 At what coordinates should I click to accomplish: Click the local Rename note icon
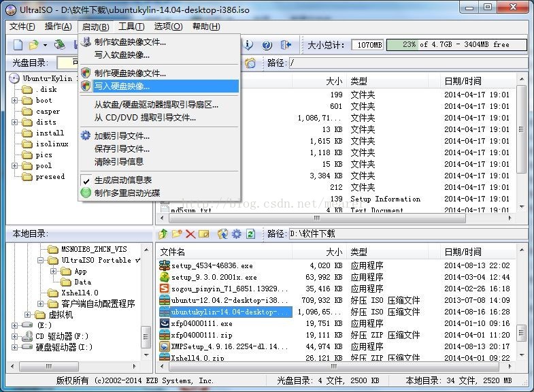tap(203, 234)
